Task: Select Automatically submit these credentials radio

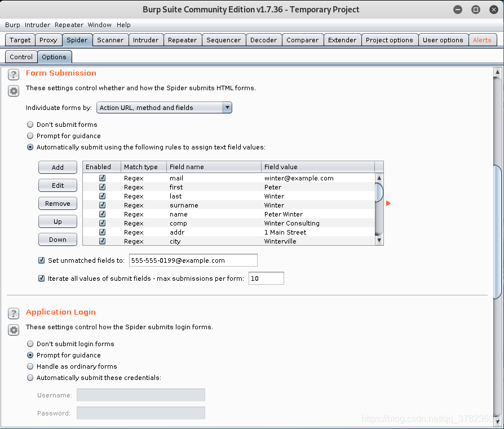Action: click(x=30, y=378)
